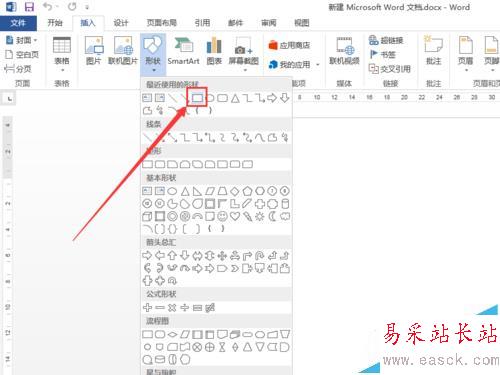Screen dimensions: 500x375
Task: Pick the flowchart multidocument shape
Action: (x=235, y=334)
